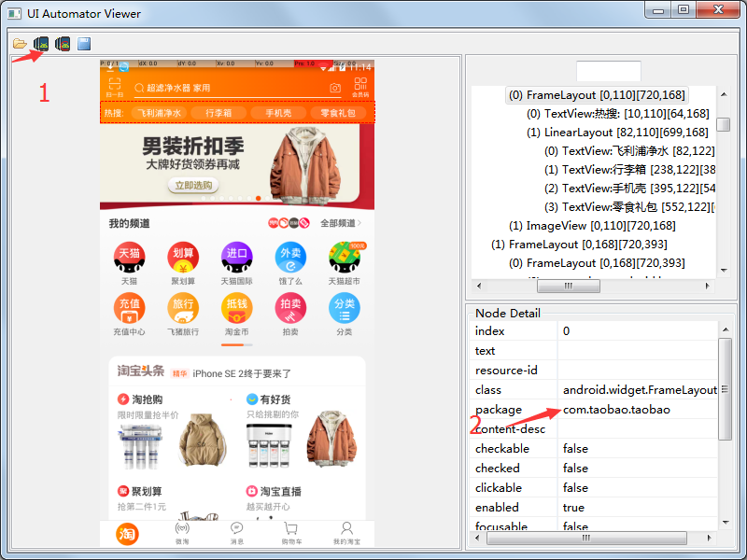
Task: Select the 饿了么 外卖 channel icon
Action: tap(290, 258)
